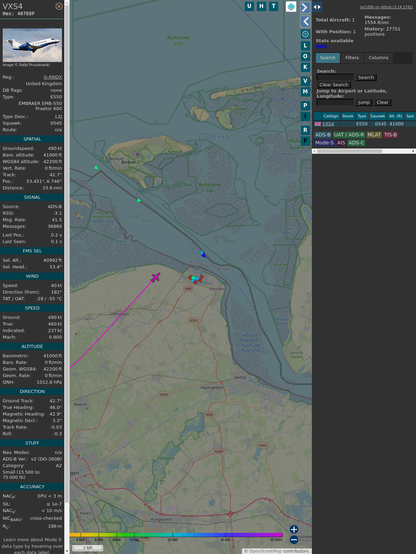Click the Clear Search button
This screenshot has width=416, height=554.
pos(334,85)
